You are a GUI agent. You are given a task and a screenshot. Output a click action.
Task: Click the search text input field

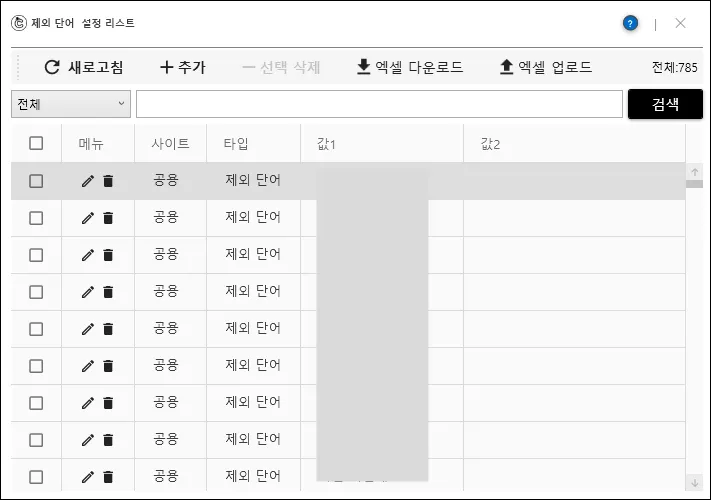[x=379, y=104]
